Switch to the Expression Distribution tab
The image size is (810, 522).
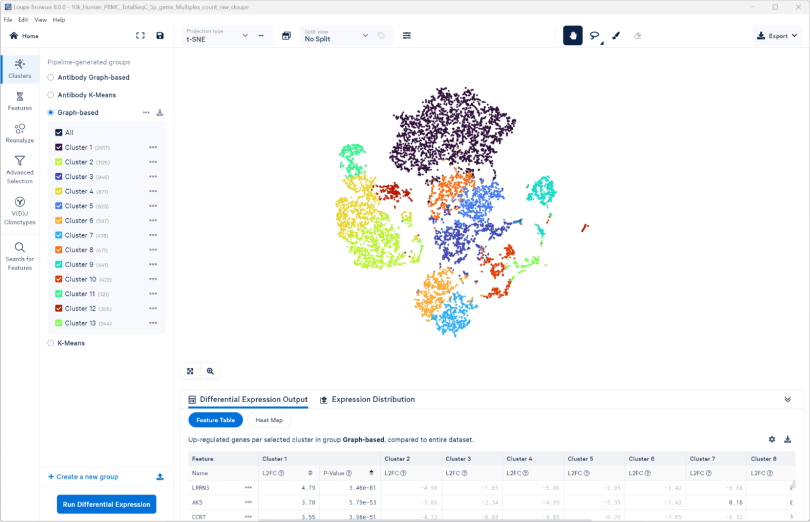tap(367, 400)
